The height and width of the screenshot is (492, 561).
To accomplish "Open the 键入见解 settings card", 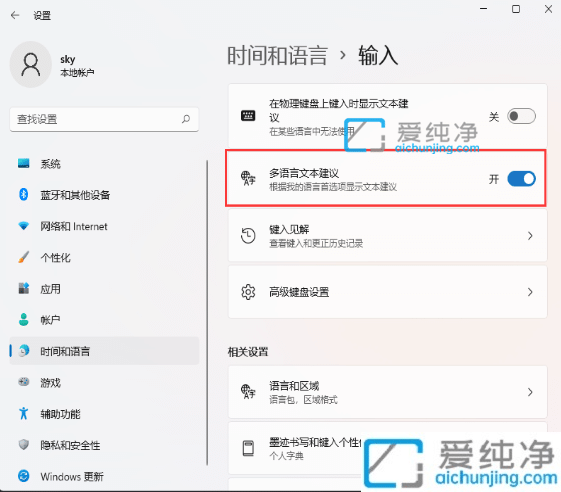I will (388, 236).
